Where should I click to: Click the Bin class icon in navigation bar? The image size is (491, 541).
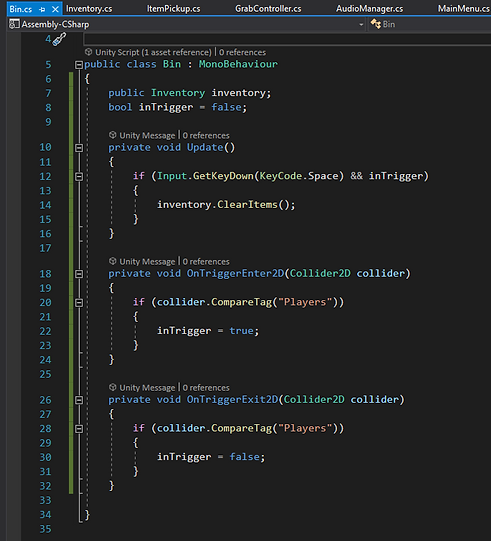click(x=375, y=24)
